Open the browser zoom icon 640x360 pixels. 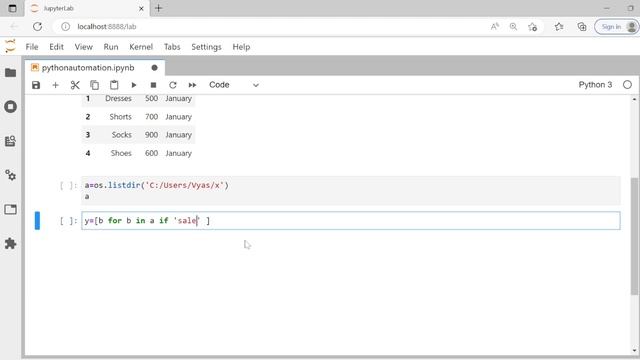tap(513, 27)
